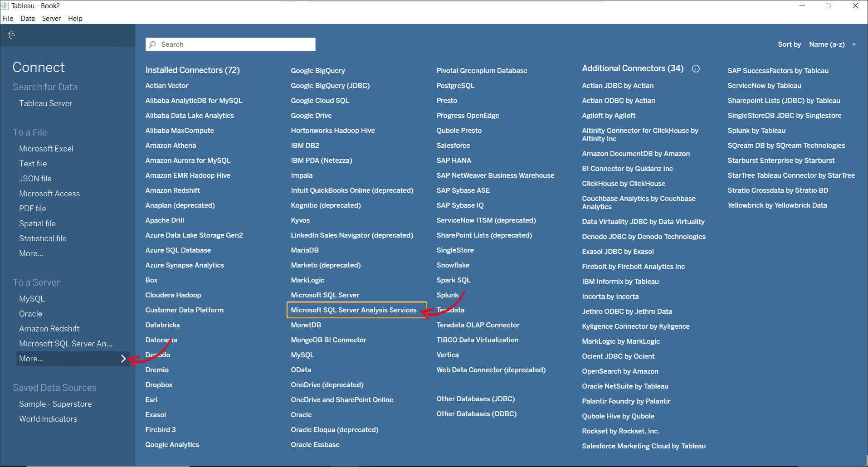Screen dimensions: 868x467
Task: Open the Sort by Name dropdown
Action: click(833, 44)
